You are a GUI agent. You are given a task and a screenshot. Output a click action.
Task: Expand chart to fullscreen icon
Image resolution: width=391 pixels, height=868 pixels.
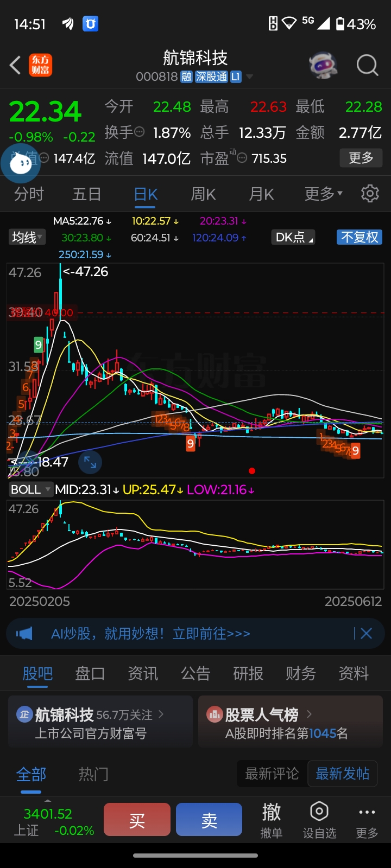[x=90, y=462]
